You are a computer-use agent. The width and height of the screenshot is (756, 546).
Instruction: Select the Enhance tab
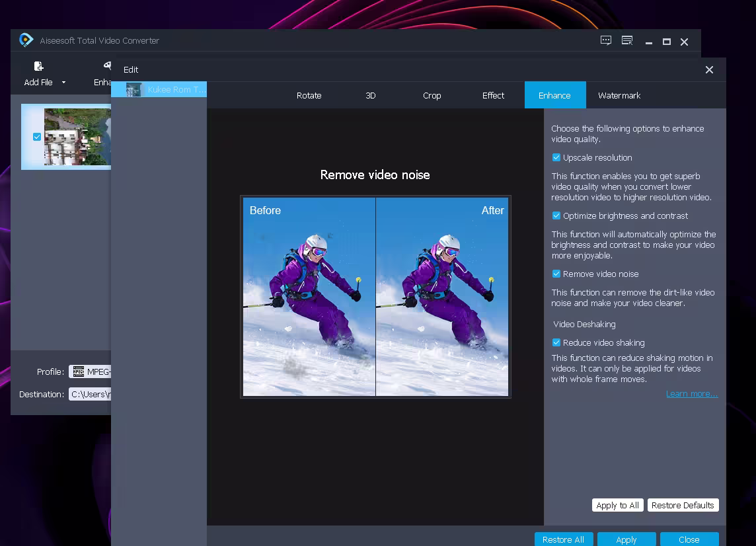(555, 95)
